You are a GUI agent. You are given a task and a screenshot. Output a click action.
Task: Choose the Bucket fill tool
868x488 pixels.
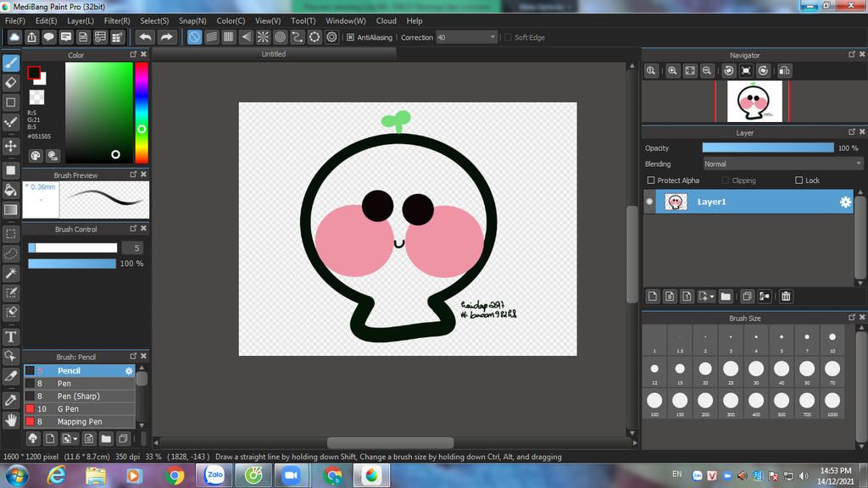pyautogui.click(x=11, y=191)
